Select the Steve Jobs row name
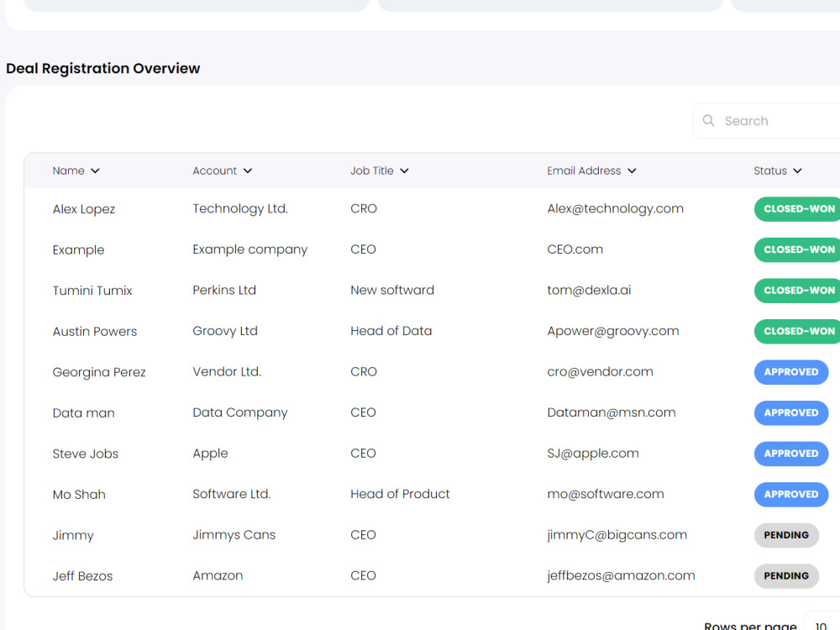This screenshot has width=840, height=630. click(85, 454)
